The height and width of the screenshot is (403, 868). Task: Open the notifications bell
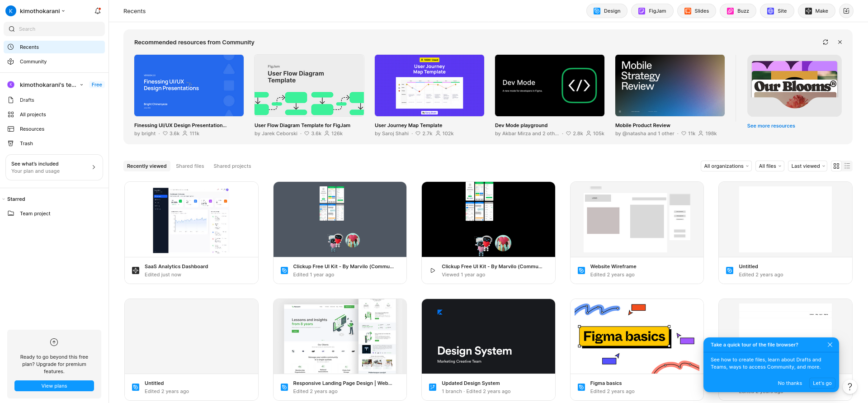point(98,11)
